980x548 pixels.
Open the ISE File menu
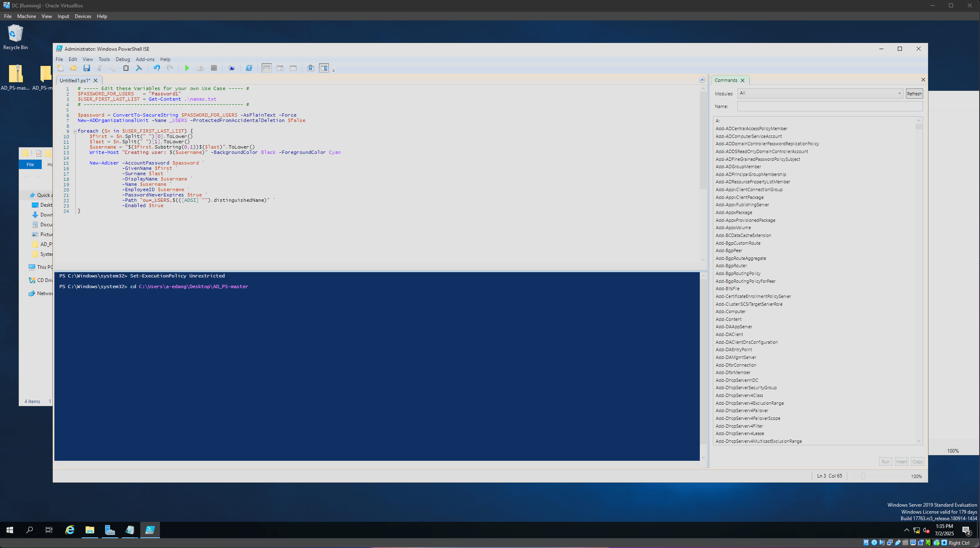[x=59, y=59]
